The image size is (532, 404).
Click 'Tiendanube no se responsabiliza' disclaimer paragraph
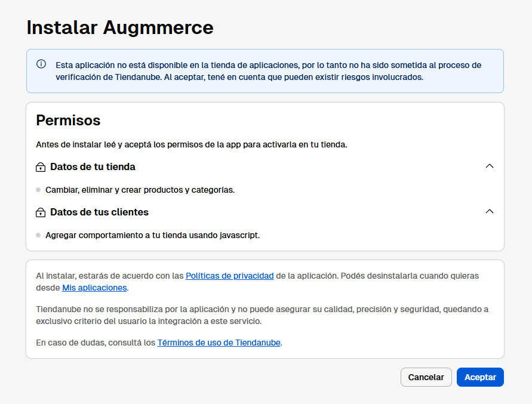(x=262, y=315)
